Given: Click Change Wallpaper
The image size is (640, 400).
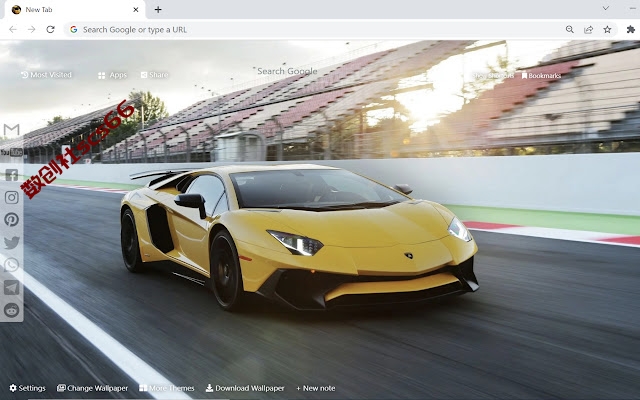Looking at the screenshot, I should 92,388.
